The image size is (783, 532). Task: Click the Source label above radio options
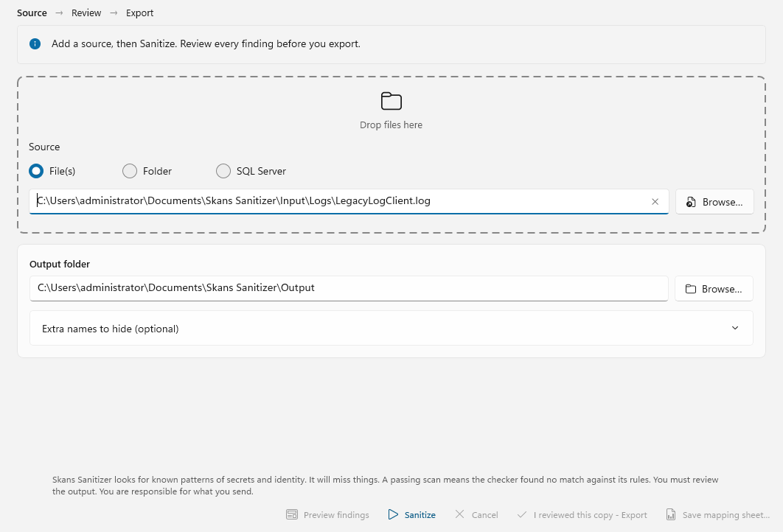(44, 147)
